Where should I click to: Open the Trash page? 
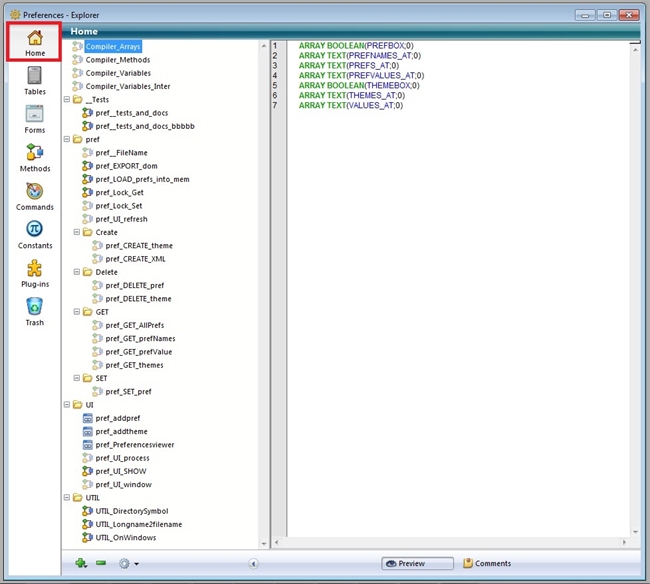tap(35, 311)
